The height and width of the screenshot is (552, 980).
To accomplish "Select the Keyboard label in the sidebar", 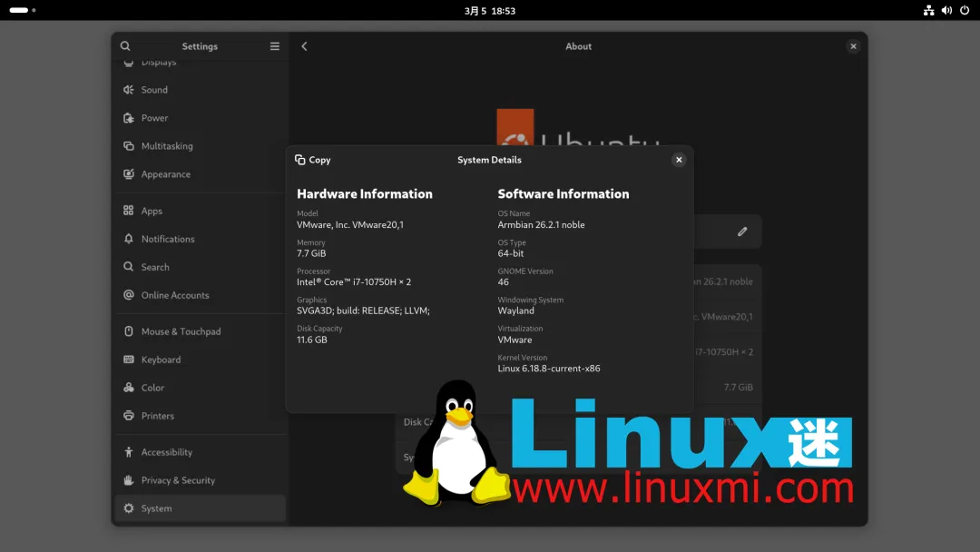I will point(161,360).
